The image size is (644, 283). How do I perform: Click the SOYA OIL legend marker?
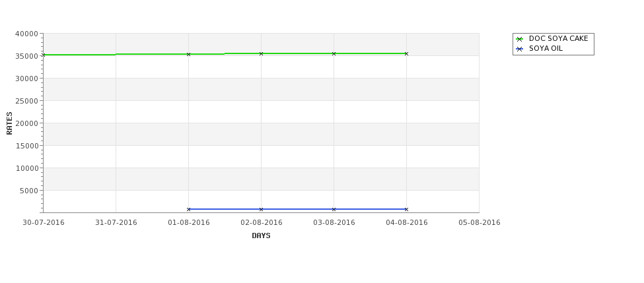[x=520, y=49]
